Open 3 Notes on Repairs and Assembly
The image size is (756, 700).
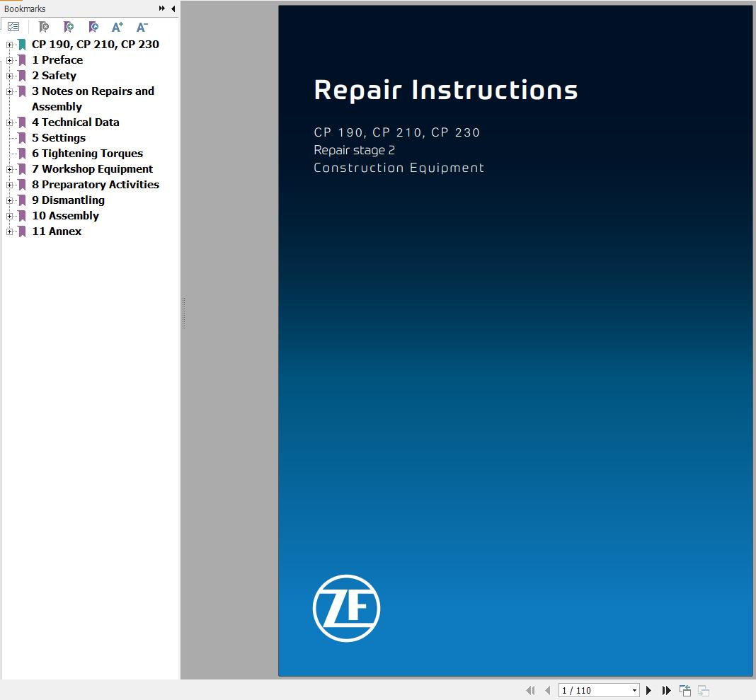(x=93, y=98)
